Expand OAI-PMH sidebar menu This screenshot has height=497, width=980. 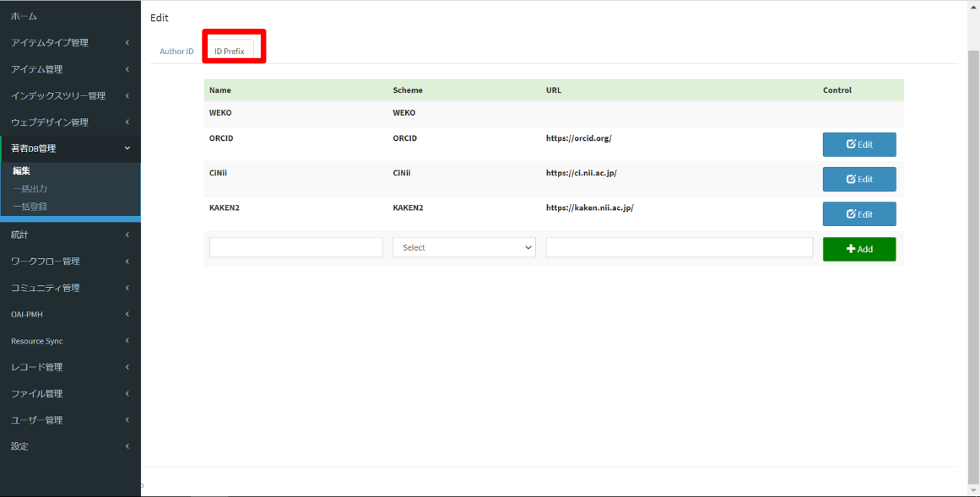pyautogui.click(x=70, y=315)
